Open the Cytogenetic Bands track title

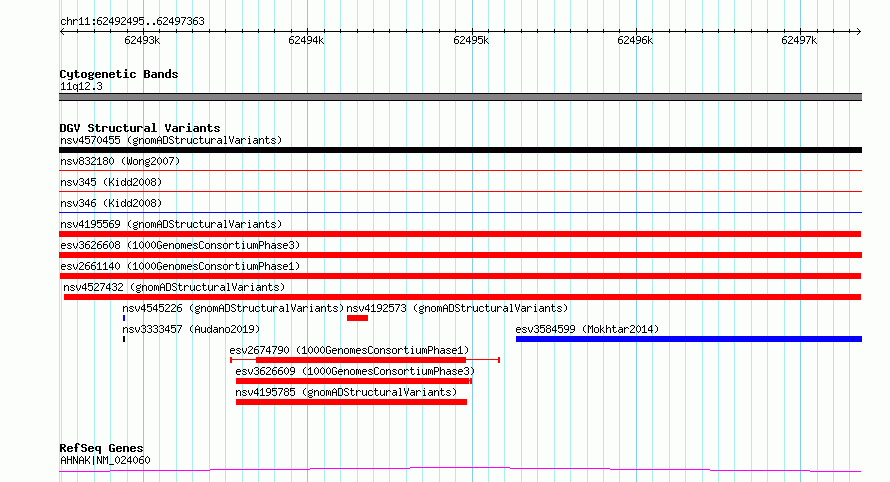point(119,74)
